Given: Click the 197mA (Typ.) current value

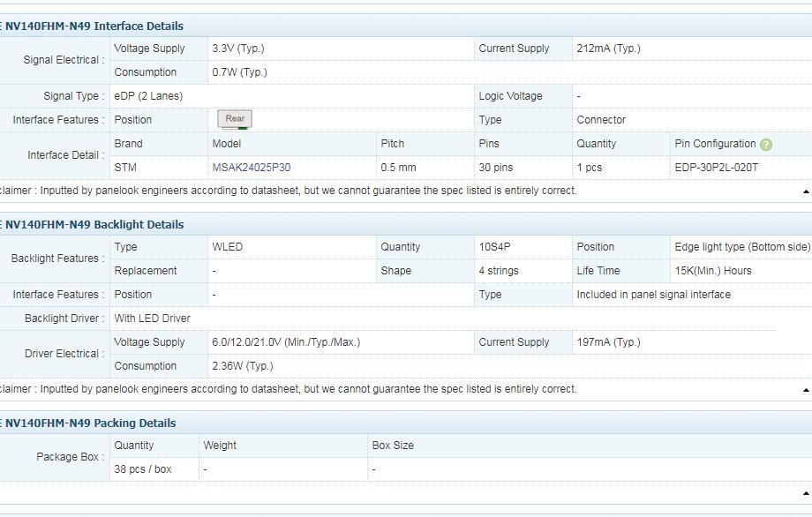Looking at the screenshot, I should 608,342.
